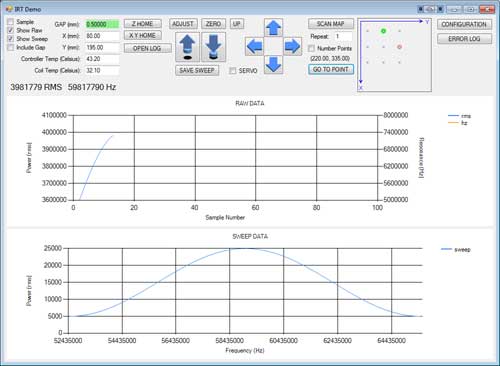Open the log with OPEN LOG
500x366 pixels.
click(x=147, y=48)
